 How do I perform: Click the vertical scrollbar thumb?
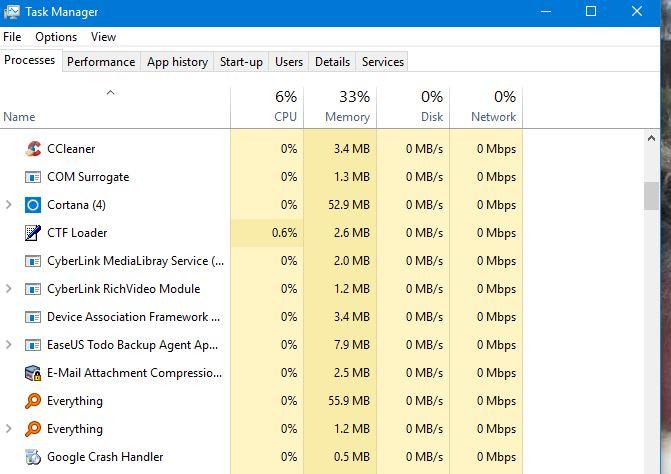pos(652,195)
